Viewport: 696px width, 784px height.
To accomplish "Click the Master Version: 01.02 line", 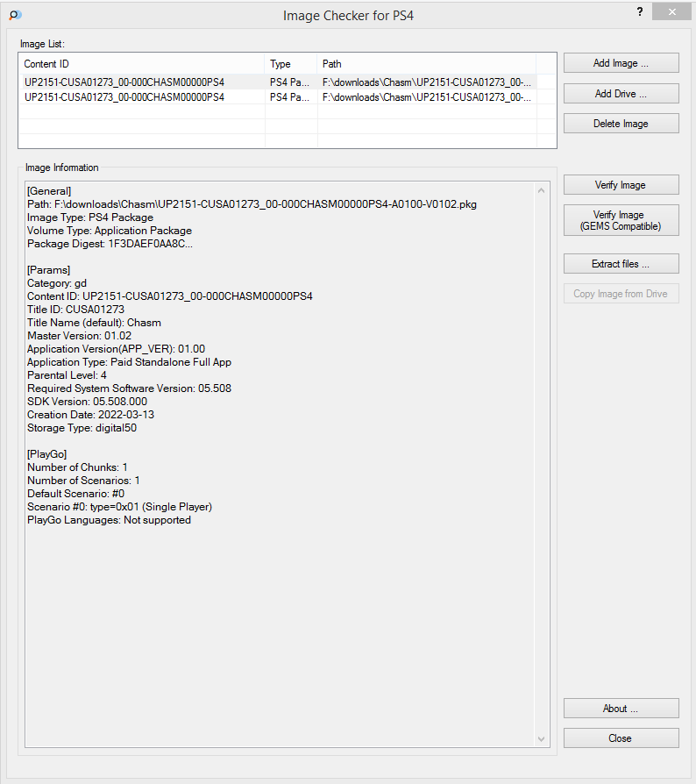I will tap(80, 336).
